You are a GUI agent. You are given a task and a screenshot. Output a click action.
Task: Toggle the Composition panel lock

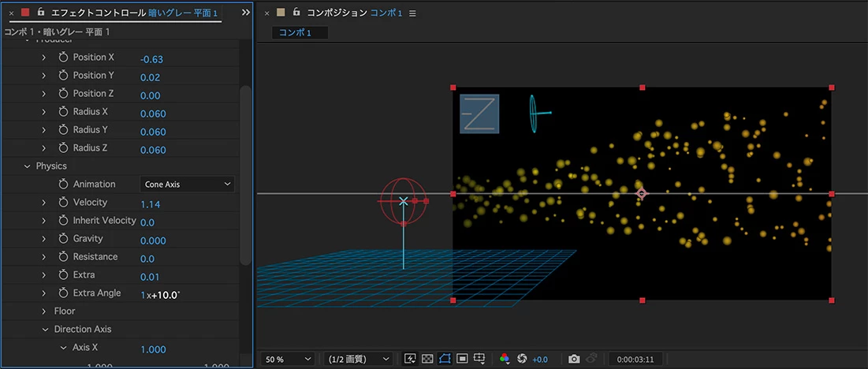pyautogui.click(x=296, y=12)
